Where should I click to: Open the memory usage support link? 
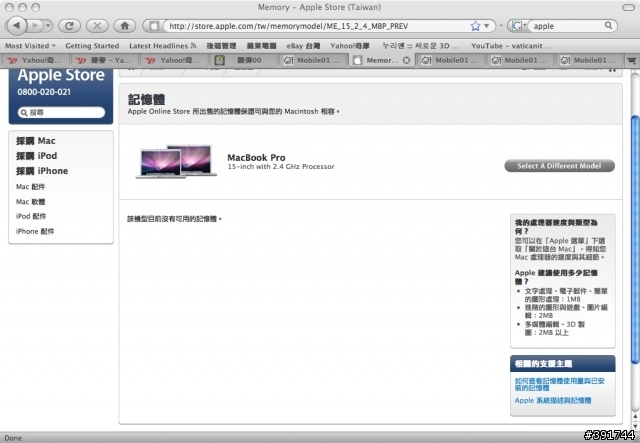pos(559,384)
